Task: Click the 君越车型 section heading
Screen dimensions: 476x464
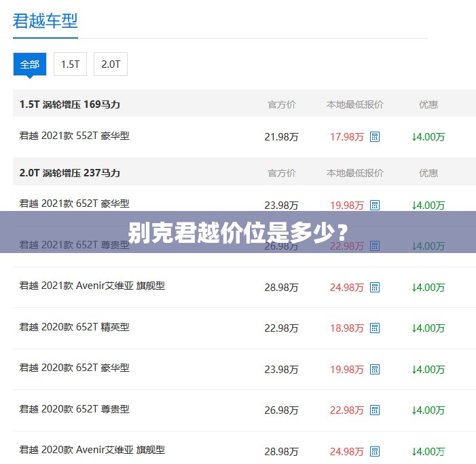Action: (45, 21)
